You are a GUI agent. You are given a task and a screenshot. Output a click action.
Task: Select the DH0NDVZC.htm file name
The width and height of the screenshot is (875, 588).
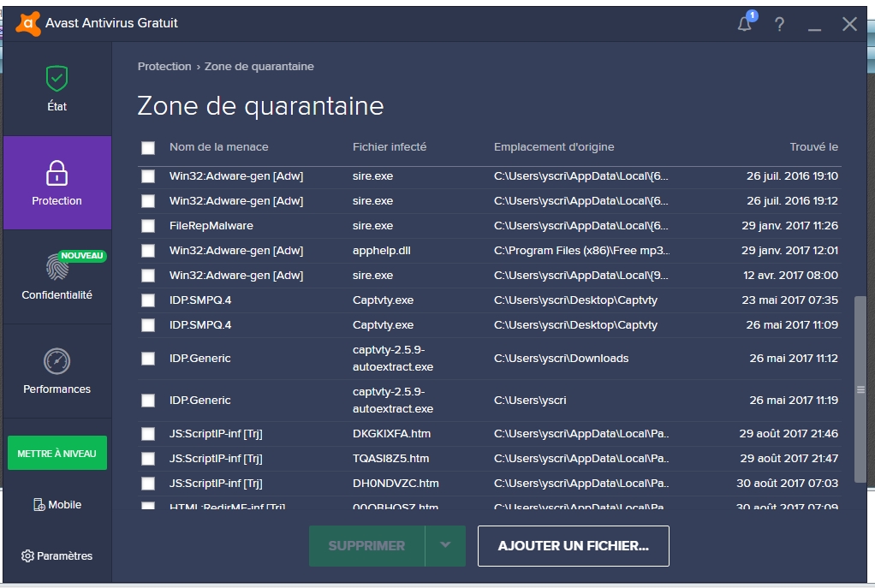coord(396,483)
